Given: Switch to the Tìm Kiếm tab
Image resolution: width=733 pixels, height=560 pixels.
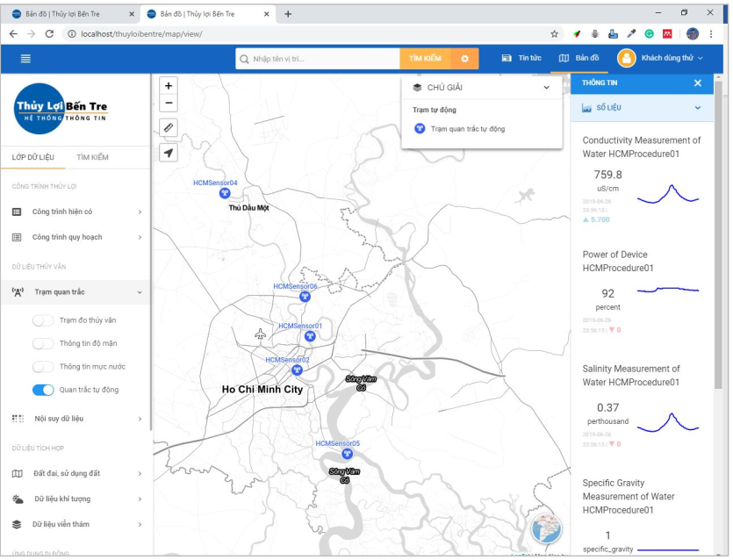Looking at the screenshot, I should tap(93, 157).
